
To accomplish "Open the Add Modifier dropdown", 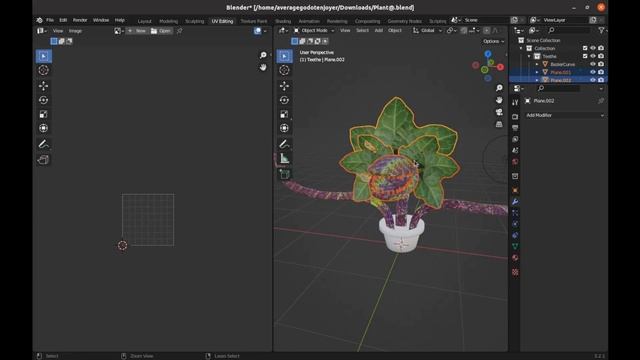I will (564, 116).
